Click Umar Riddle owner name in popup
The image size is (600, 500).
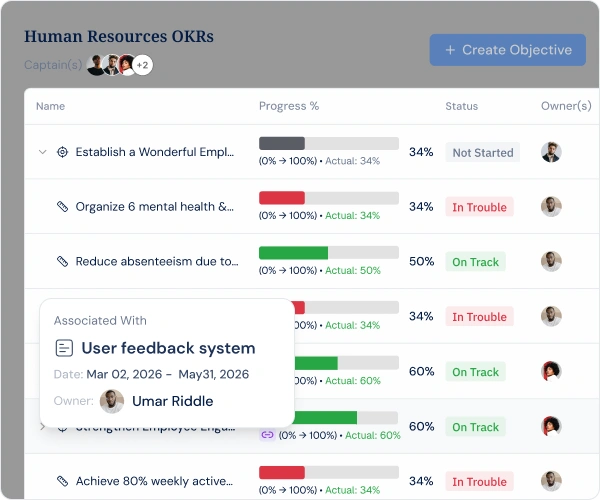point(173,401)
